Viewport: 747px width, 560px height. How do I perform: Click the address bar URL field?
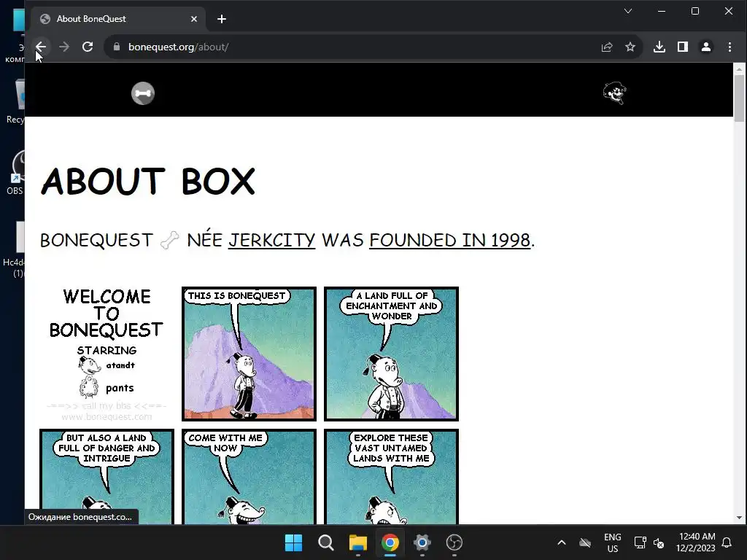[x=352, y=47]
